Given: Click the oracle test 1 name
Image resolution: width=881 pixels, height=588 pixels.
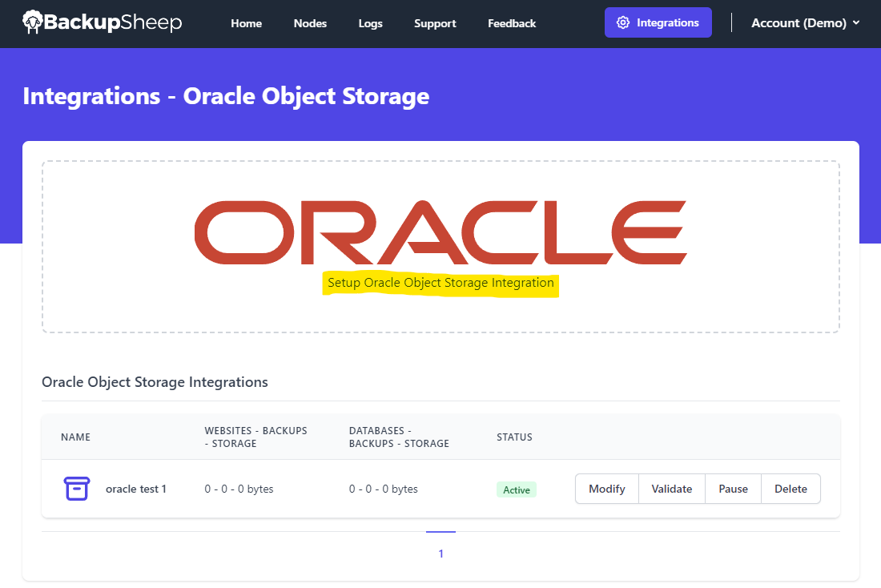Looking at the screenshot, I should click(x=136, y=489).
